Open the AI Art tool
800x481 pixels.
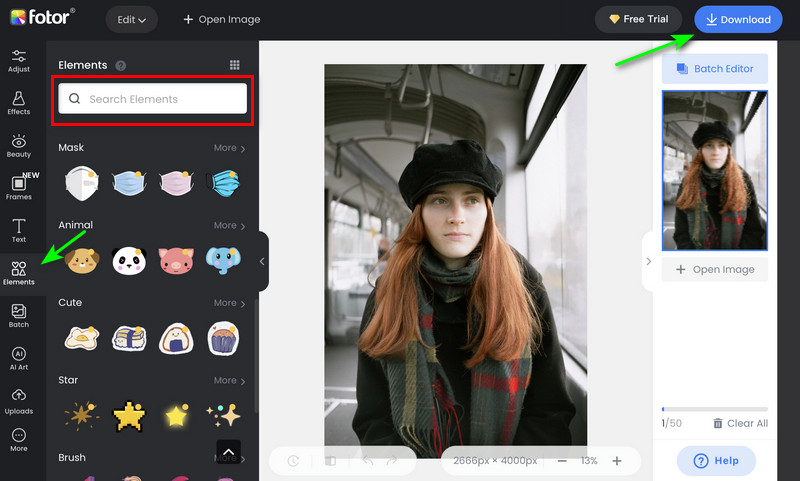(18, 359)
